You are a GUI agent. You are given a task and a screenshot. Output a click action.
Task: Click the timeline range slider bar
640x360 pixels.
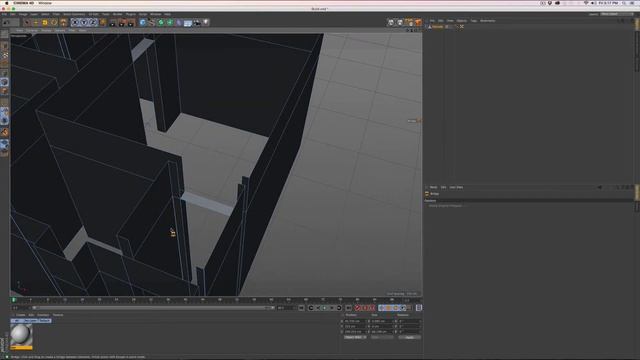click(x=153, y=308)
